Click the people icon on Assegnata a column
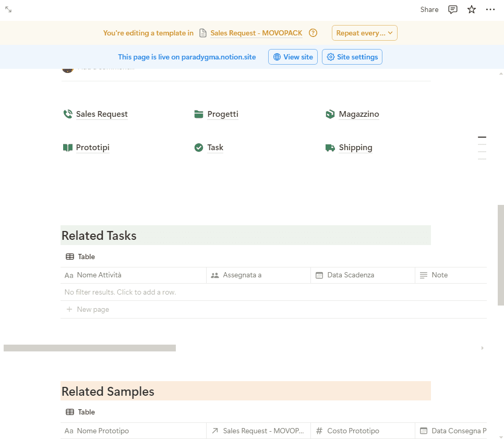 [214, 275]
